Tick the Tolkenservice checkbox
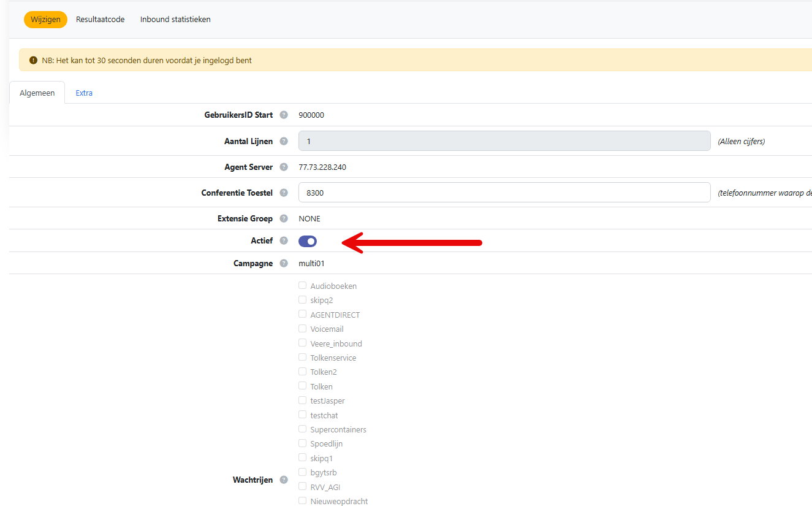The width and height of the screenshot is (812, 506). pos(302,357)
